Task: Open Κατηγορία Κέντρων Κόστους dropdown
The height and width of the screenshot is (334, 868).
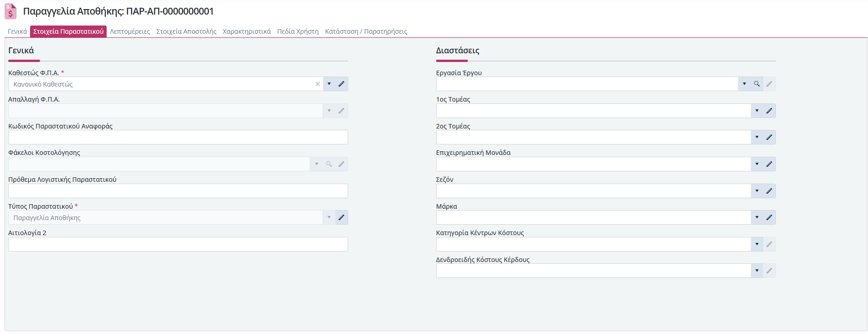Action: [x=757, y=244]
